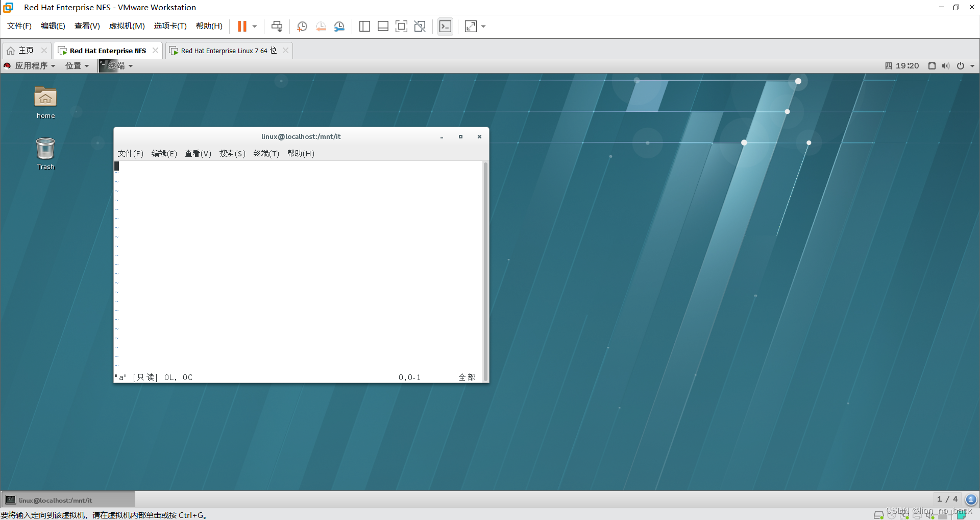980x520 pixels.
Task: Open the snapshot manager
Action: pyautogui.click(x=339, y=26)
